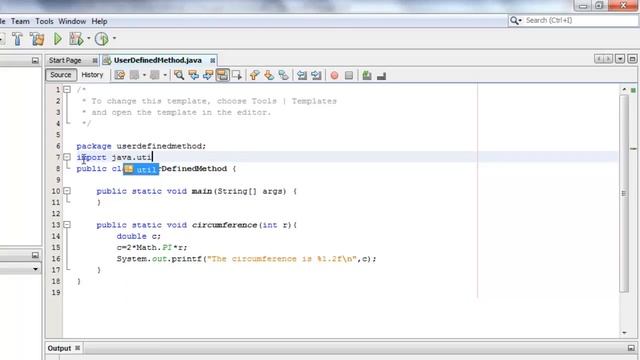
Task: Toggle Highlight Search in editor toolbar
Action: (x=222, y=75)
